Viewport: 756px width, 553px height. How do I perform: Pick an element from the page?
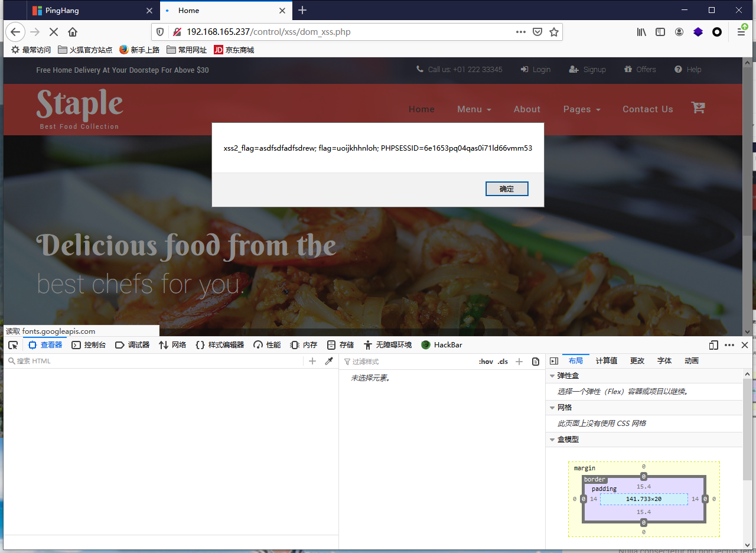(x=12, y=345)
